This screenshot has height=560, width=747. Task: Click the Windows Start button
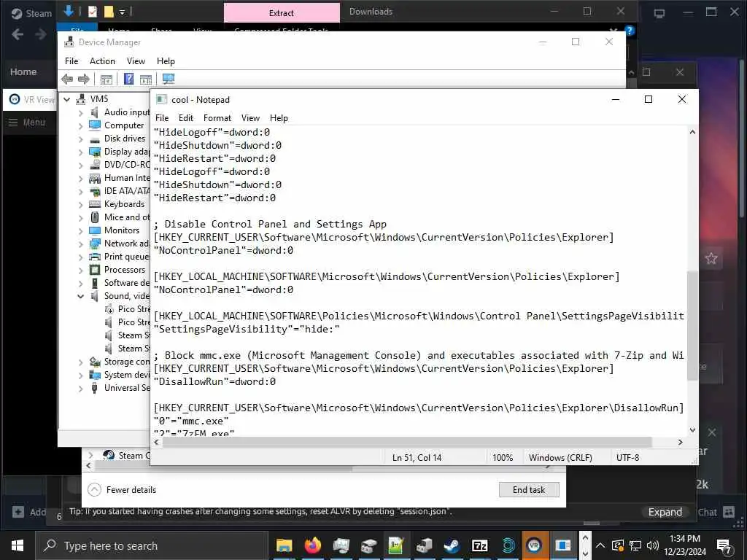18,545
